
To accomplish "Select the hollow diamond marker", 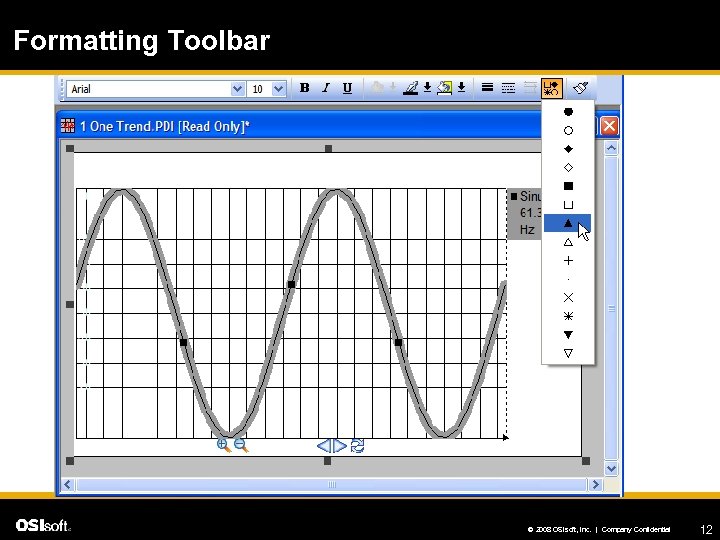I will pos(568,168).
